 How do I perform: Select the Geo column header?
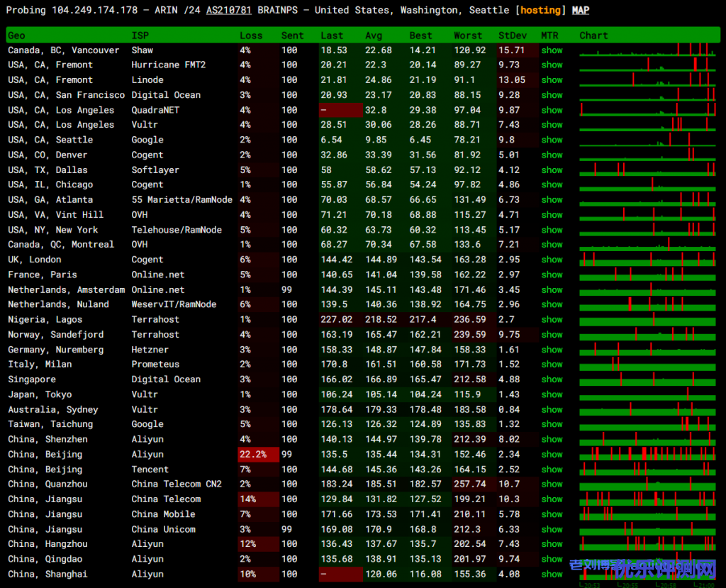click(16, 35)
